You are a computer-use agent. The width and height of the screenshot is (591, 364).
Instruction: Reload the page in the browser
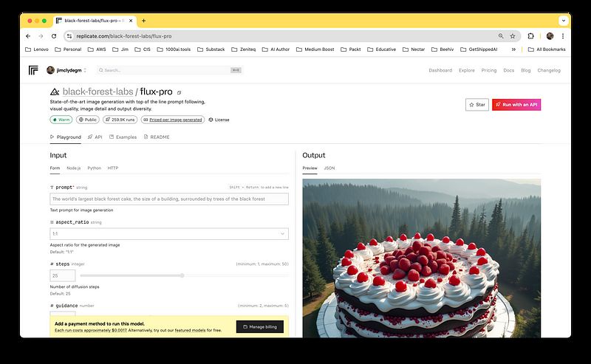click(x=54, y=35)
